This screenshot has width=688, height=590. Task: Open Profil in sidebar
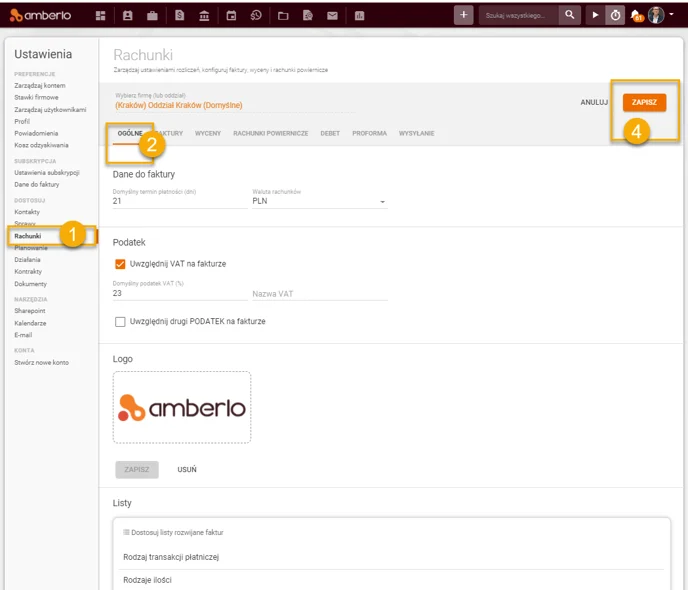pyautogui.click(x=22, y=122)
